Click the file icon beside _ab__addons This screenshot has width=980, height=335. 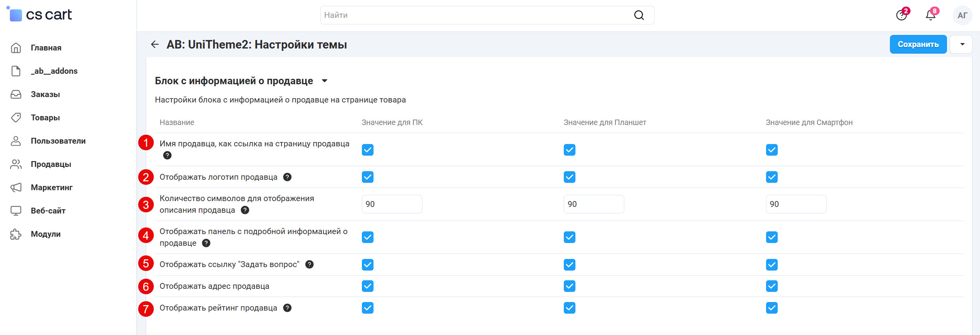click(16, 71)
